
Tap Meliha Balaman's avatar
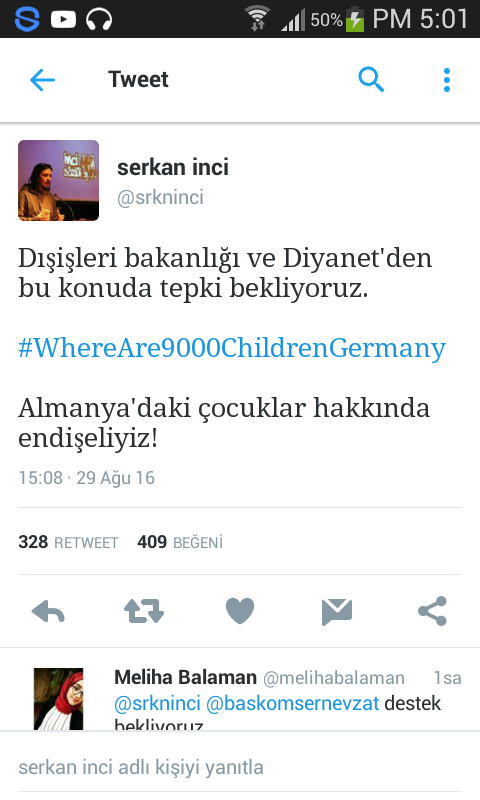(58, 698)
